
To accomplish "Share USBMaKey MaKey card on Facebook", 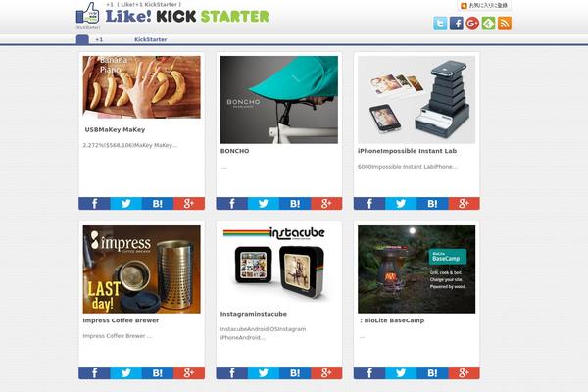I will [94, 203].
